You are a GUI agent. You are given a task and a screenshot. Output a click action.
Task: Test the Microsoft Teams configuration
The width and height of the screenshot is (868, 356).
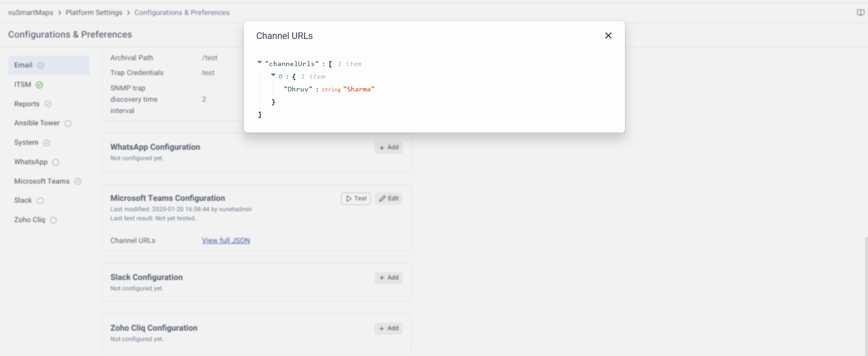point(356,199)
